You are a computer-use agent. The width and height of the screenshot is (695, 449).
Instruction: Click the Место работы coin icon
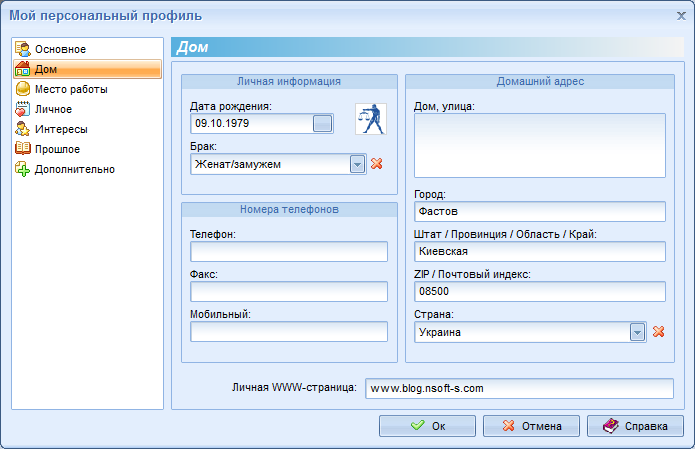pyautogui.click(x=23, y=89)
